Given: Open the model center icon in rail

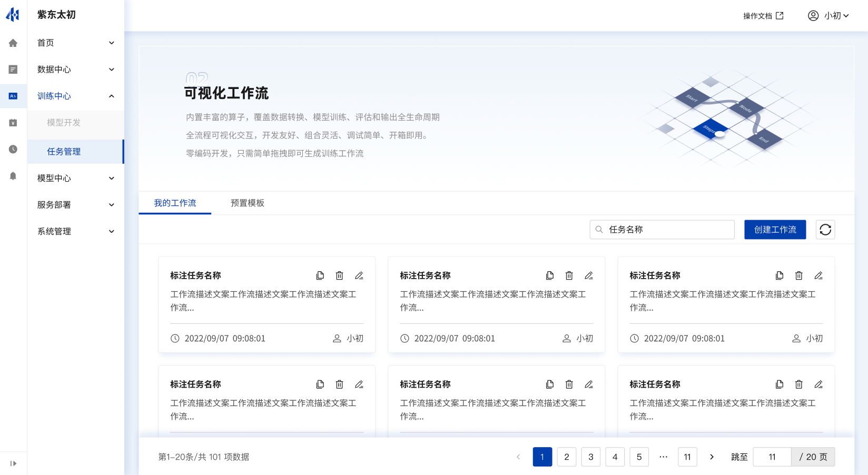Looking at the screenshot, I should pyautogui.click(x=13, y=123).
